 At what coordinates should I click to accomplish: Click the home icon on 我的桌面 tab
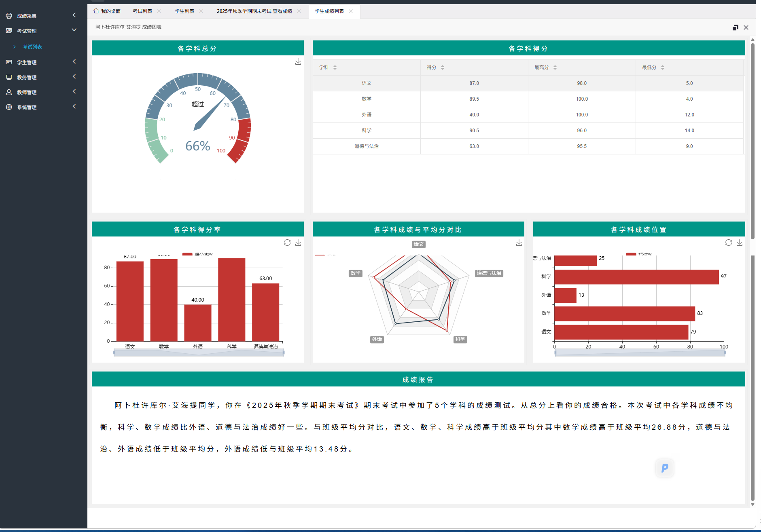coord(95,11)
